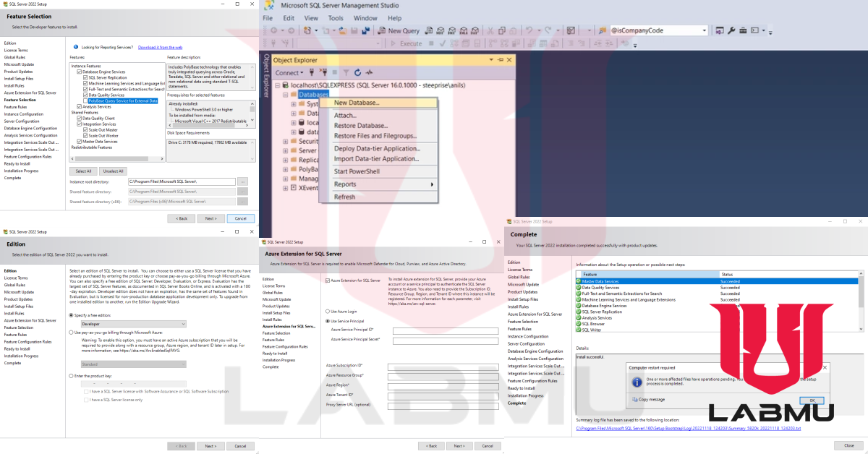
Task: Open the Object Explorer filter settings
Action: (x=346, y=72)
